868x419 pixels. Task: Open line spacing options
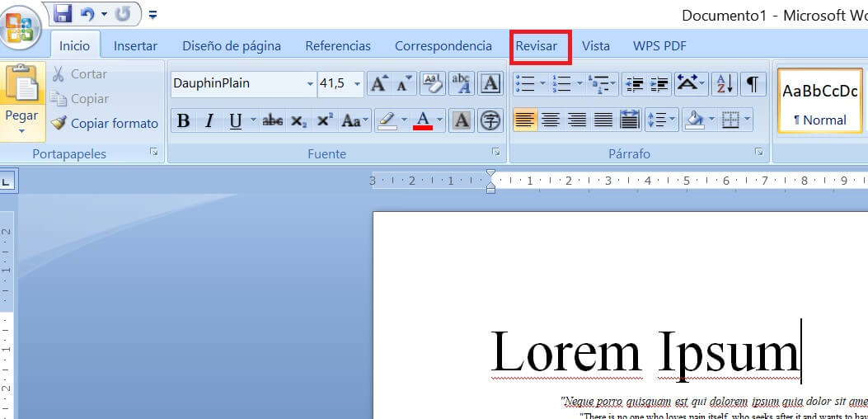[x=662, y=119]
